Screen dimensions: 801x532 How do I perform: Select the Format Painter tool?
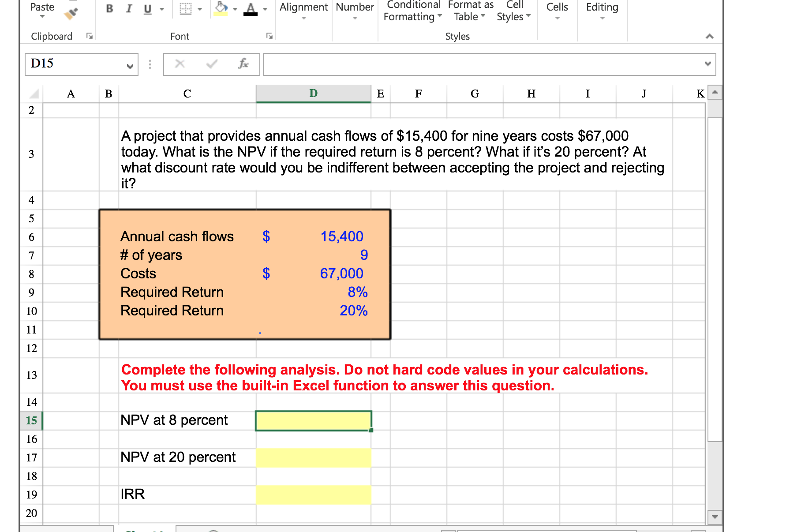click(71, 13)
